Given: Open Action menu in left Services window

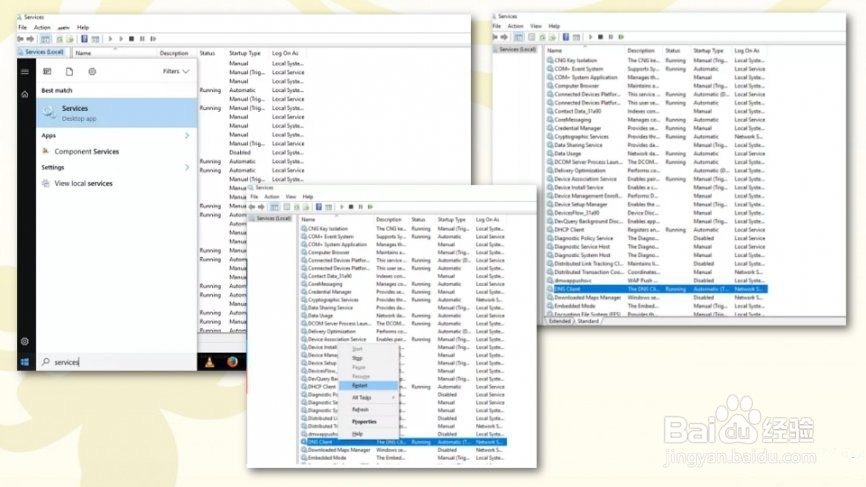Looking at the screenshot, I should pyautogui.click(x=42, y=27).
